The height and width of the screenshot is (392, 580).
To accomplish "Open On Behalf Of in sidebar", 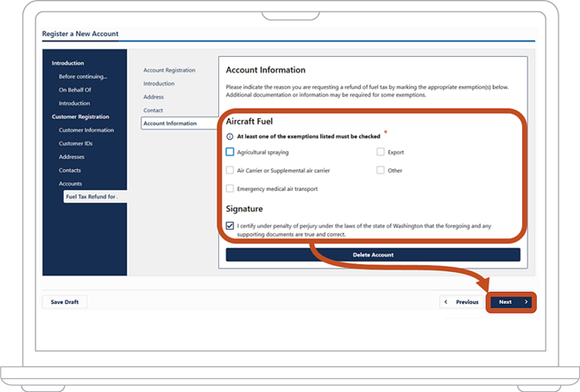I will (75, 90).
